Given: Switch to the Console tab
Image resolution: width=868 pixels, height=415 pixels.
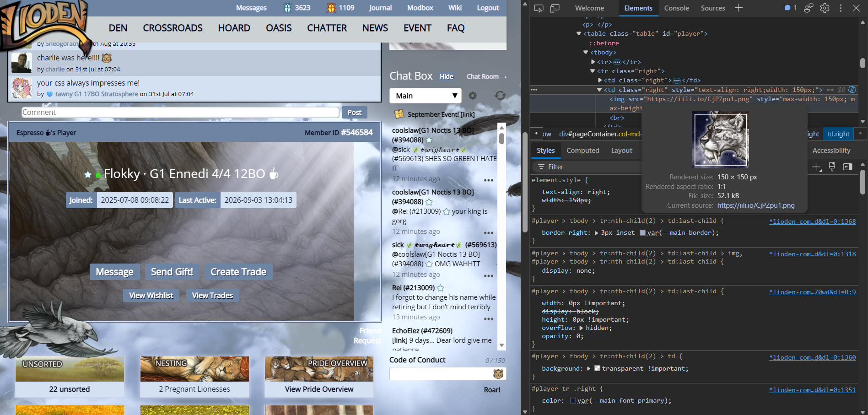Looking at the screenshot, I should 677,8.
